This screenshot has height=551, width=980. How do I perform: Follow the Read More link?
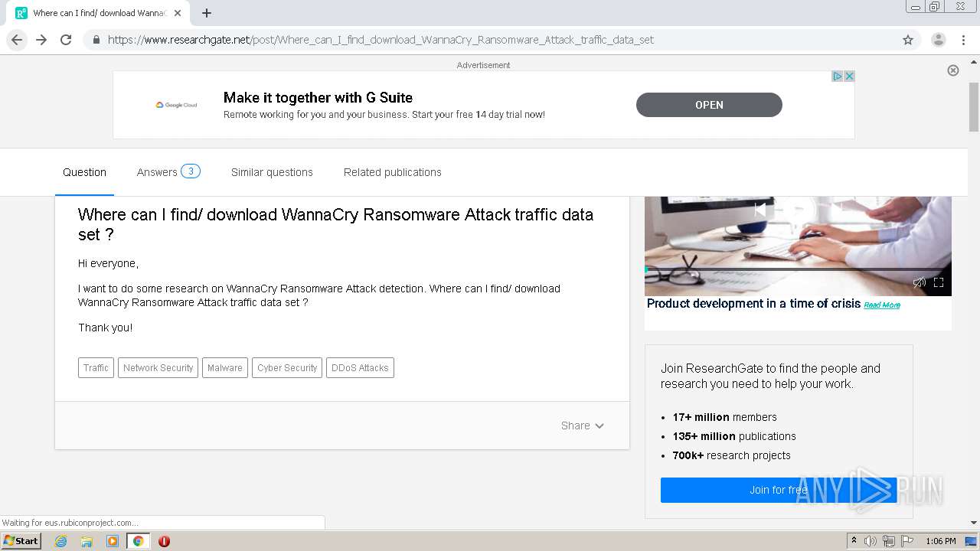pos(882,305)
